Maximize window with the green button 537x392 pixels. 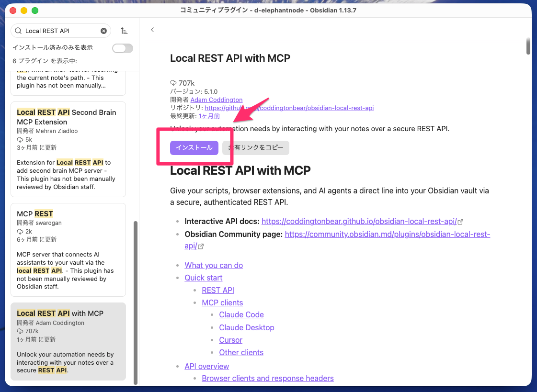point(35,11)
